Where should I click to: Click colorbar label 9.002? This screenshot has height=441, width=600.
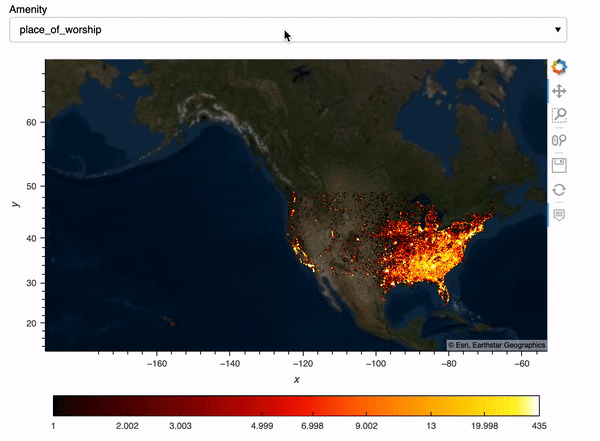(x=366, y=426)
